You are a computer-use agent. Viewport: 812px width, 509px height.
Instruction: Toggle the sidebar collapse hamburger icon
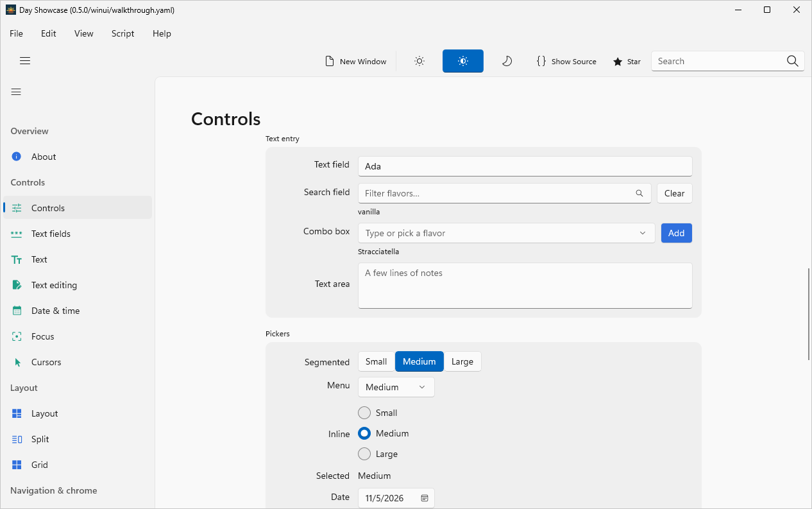point(16,92)
